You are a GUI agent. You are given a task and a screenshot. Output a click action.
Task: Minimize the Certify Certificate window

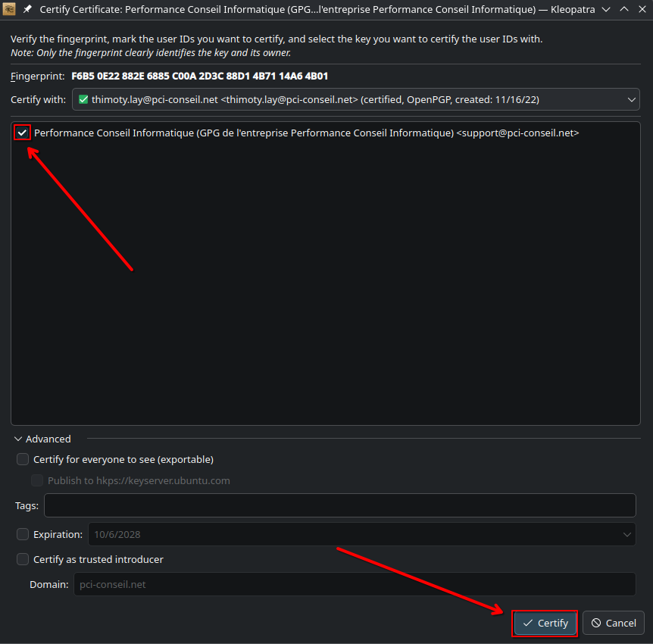point(606,9)
